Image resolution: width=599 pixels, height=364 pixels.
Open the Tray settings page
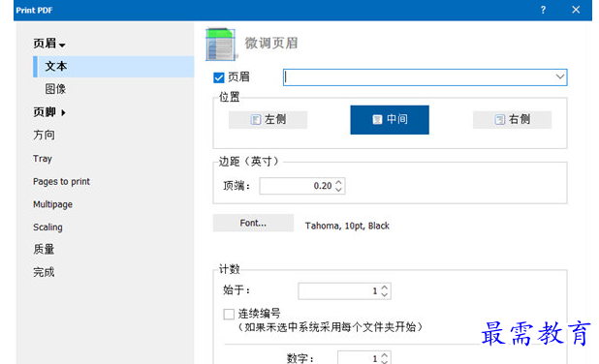[x=43, y=159]
